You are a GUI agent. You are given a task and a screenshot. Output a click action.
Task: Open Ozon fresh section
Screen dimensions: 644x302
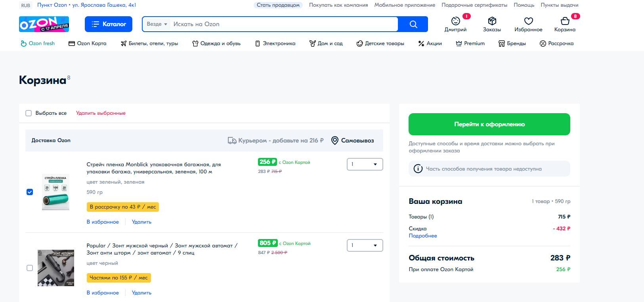pos(38,44)
